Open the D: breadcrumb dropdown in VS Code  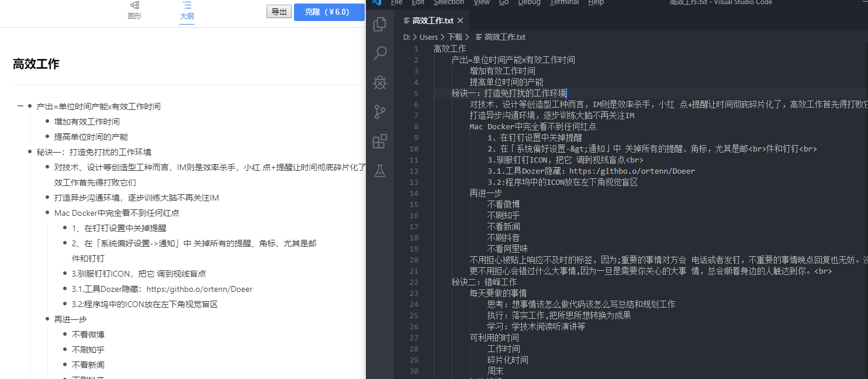pyautogui.click(x=407, y=37)
